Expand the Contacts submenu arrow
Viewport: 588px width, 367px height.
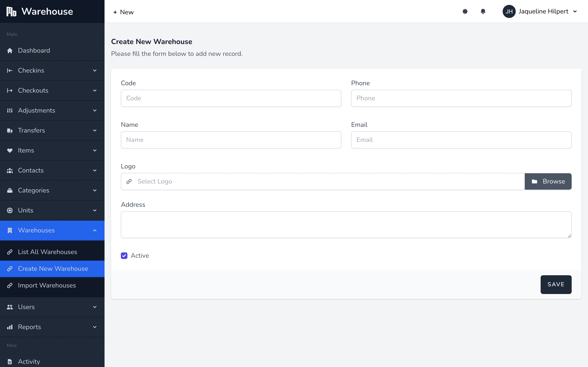[95, 170]
